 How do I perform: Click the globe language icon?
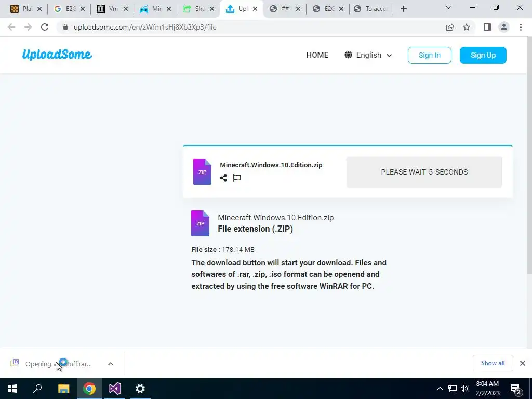coord(348,55)
